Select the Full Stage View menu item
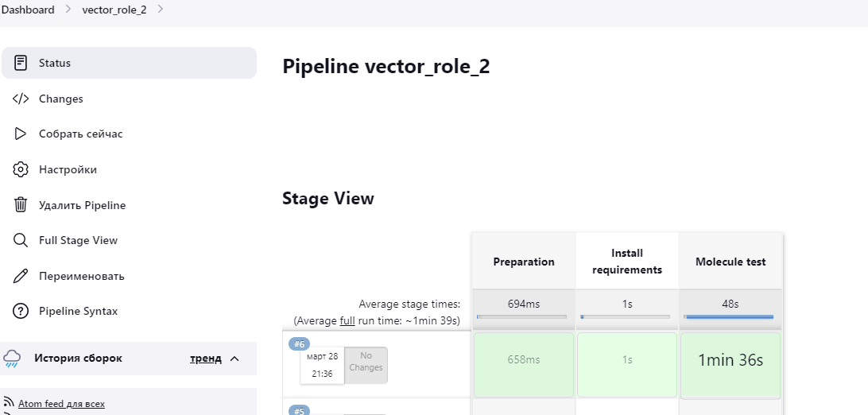Image resolution: width=868 pixels, height=415 pixels. pyautogui.click(x=78, y=240)
